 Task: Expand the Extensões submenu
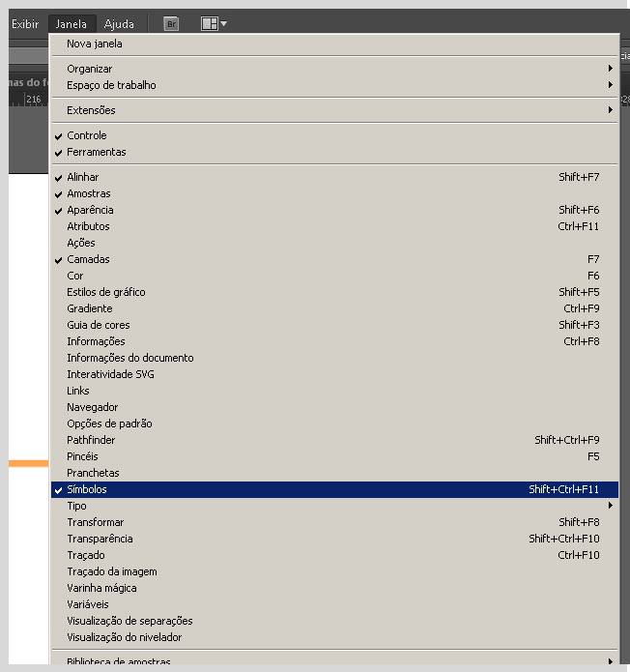click(335, 110)
